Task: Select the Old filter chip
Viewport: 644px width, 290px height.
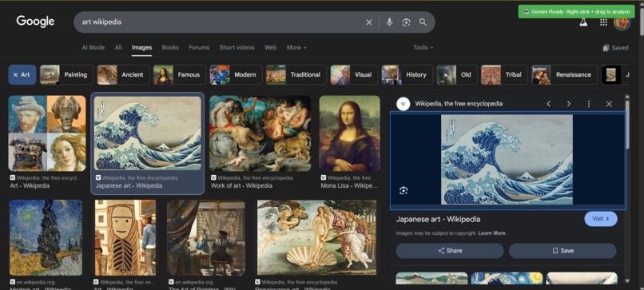Action: coord(457,75)
